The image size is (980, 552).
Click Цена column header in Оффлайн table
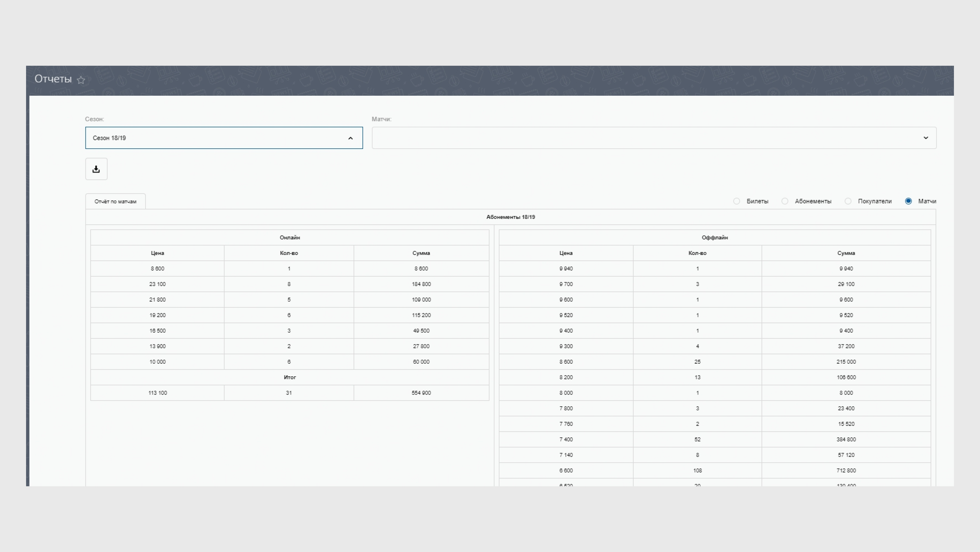566,253
